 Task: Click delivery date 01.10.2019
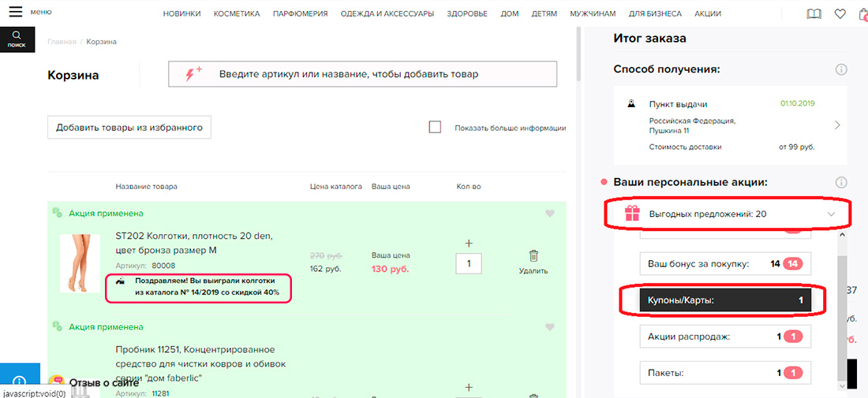pos(798,103)
